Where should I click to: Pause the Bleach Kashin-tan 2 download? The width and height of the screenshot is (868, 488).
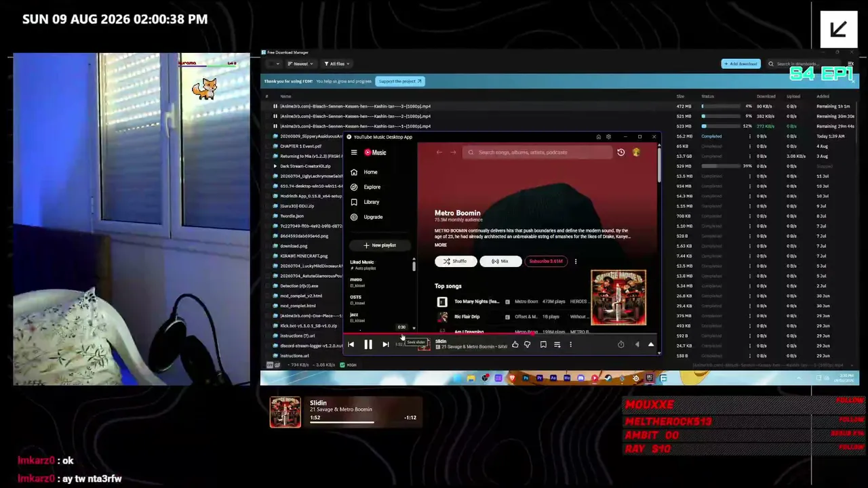pyautogui.click(x=275, y=117)
